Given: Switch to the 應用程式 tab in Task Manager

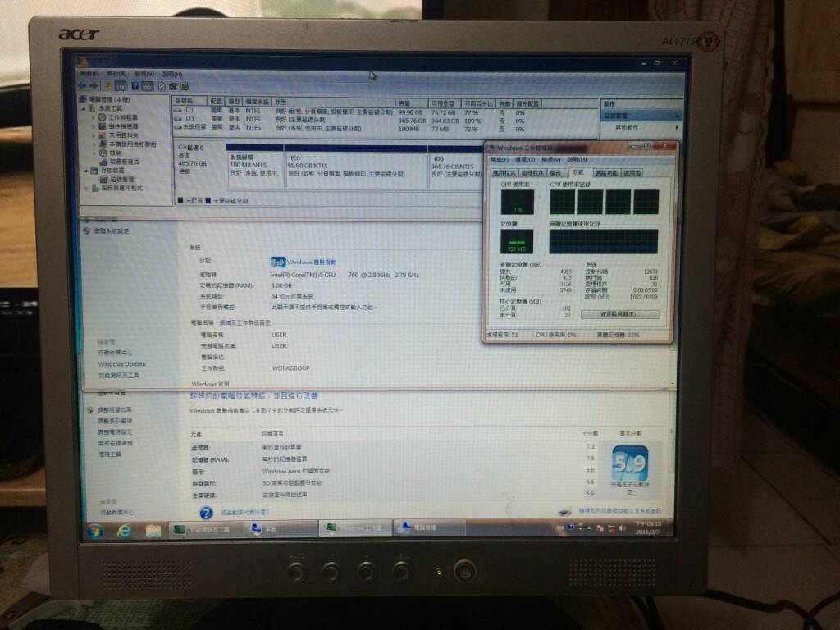Looking at the screenshot, I should [504, 173].
